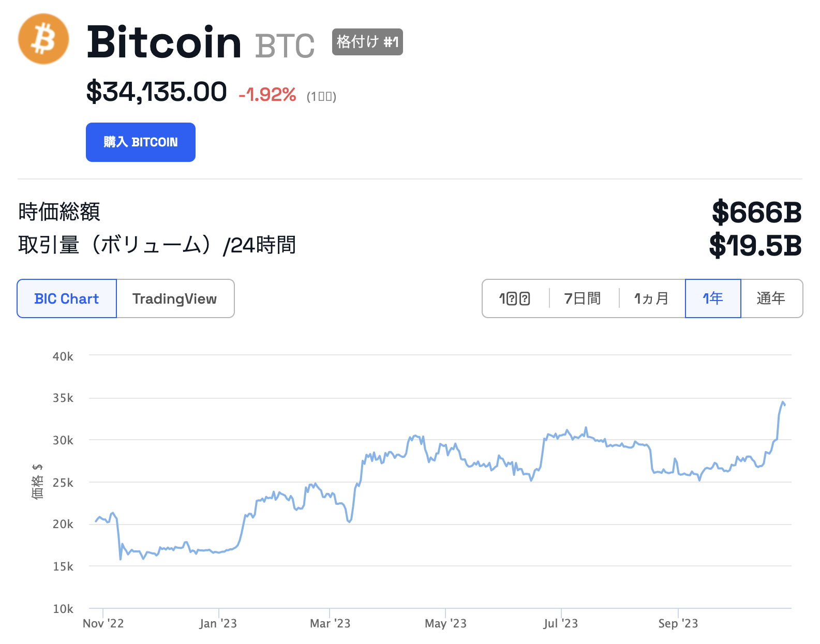
Task: Click the latest price peak on chart line
Action: 783,402
